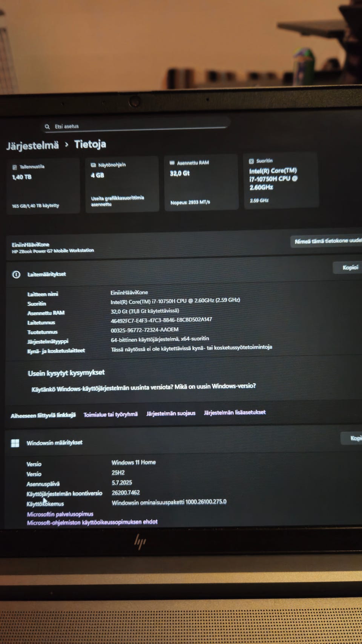The width and height of the screenshot is (362, 644).
Task: Click the info icon beside Laitemääritykset
Action: 16,274
